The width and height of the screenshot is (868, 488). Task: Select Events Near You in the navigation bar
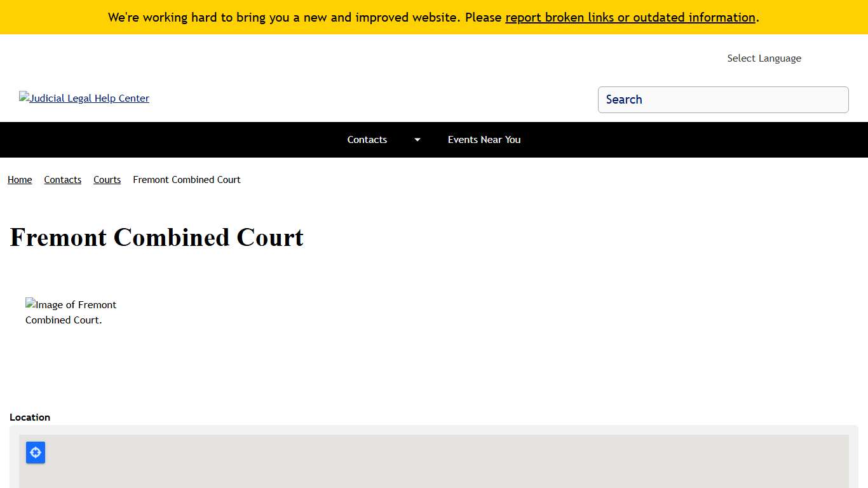pos(484,140)
